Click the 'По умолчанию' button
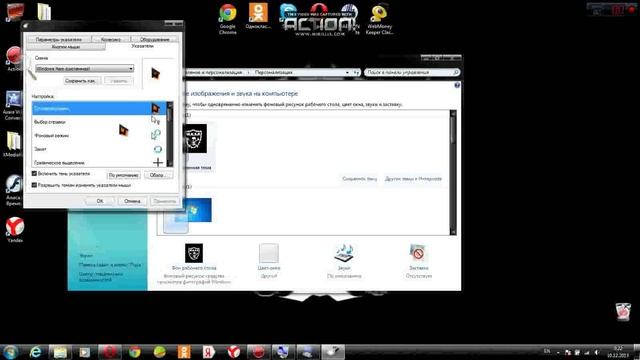This screenshot has width=640, height=360. point(123,175)
